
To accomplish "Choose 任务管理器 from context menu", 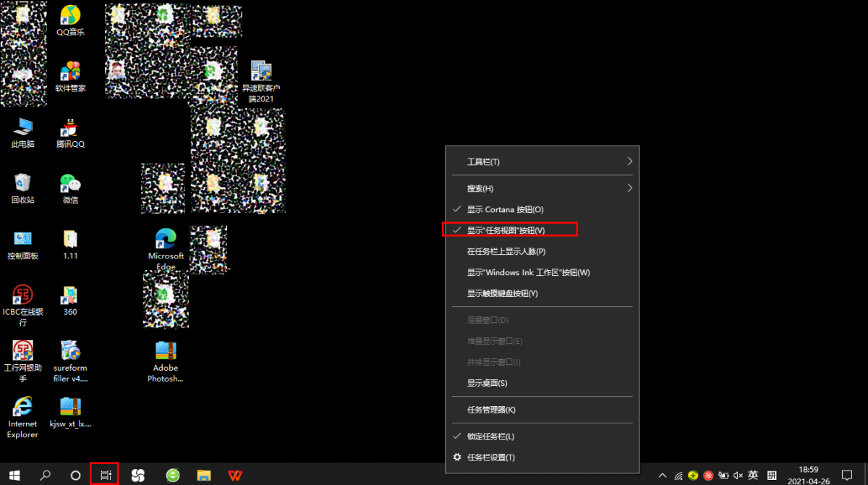I will pyautogui.click(x=491, y=410).
